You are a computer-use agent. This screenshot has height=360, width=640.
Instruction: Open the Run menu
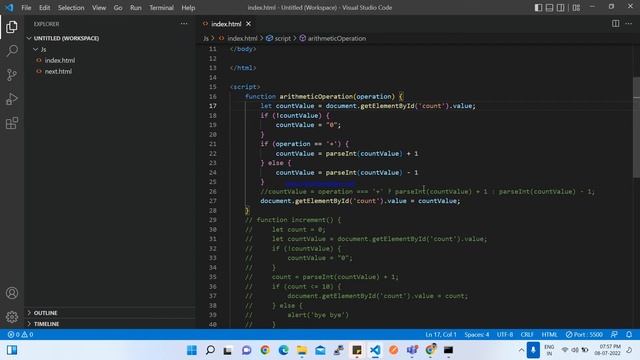point(136,8)
